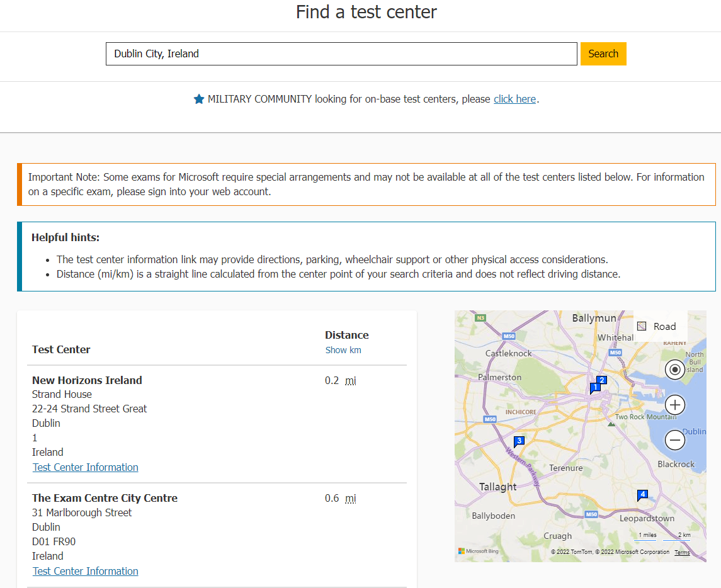The height and width of the screenshot is (588, 721).
Task: Zoom out on the map
Action: [x=674, y=440]
